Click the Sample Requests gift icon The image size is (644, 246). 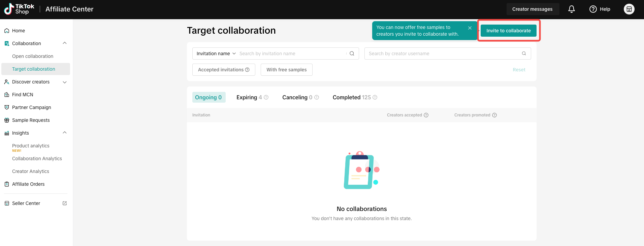[7, 120]
